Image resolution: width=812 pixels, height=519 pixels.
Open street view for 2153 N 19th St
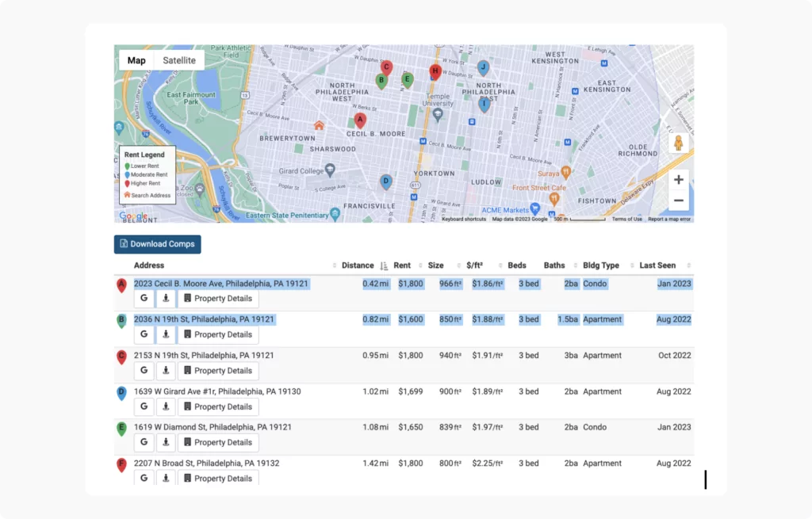pyautogui.click(x=166, y=371)
